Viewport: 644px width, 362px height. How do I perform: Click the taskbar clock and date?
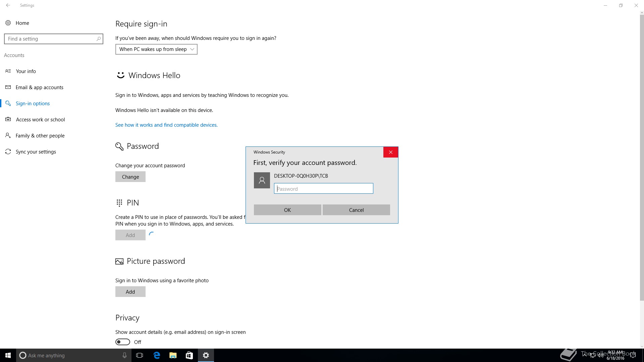(x=615, y=355)
